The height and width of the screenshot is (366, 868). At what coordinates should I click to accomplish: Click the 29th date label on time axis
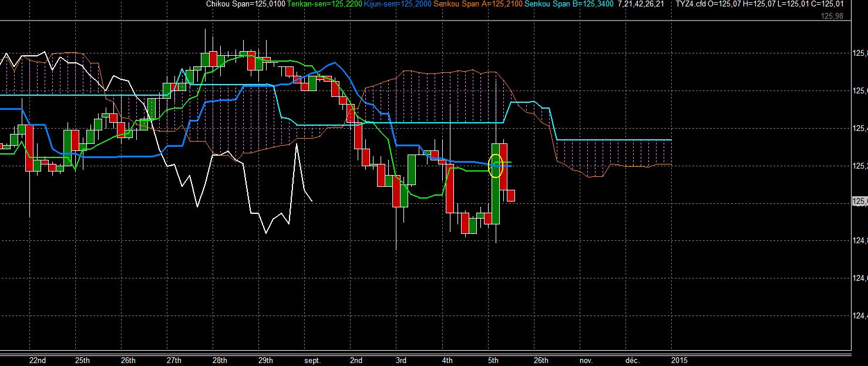pyautogui.click(x=265, y=360)
